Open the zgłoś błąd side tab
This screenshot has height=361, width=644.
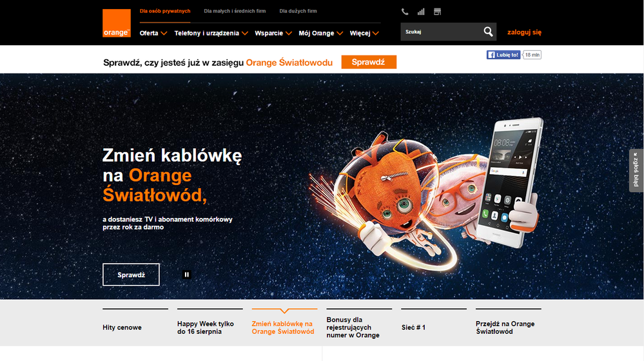coord(636,170)
